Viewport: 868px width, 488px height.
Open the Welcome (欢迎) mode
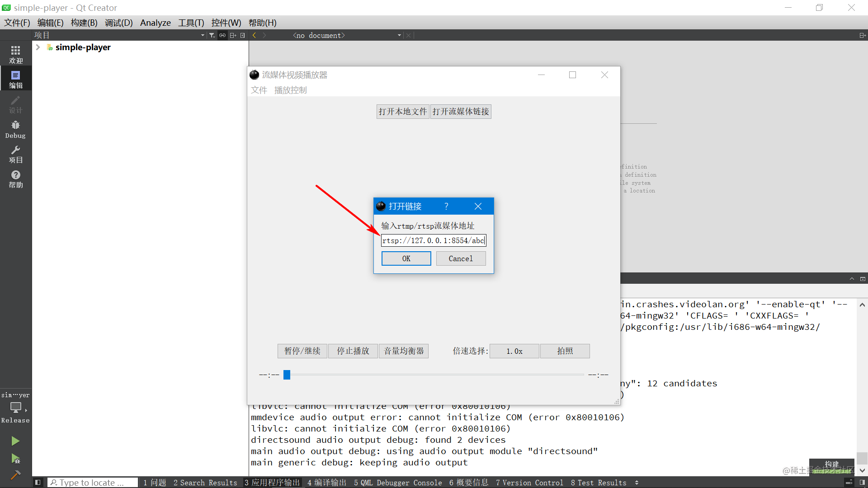(15, 54)
